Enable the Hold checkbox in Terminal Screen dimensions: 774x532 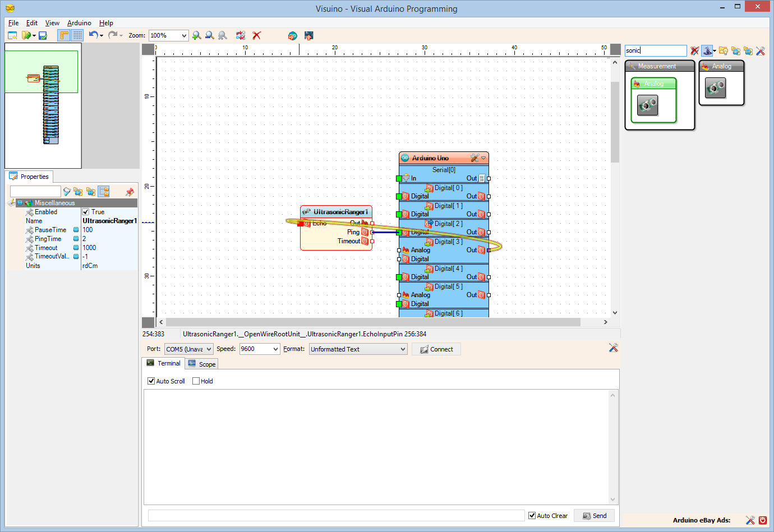tap(195, 381)
